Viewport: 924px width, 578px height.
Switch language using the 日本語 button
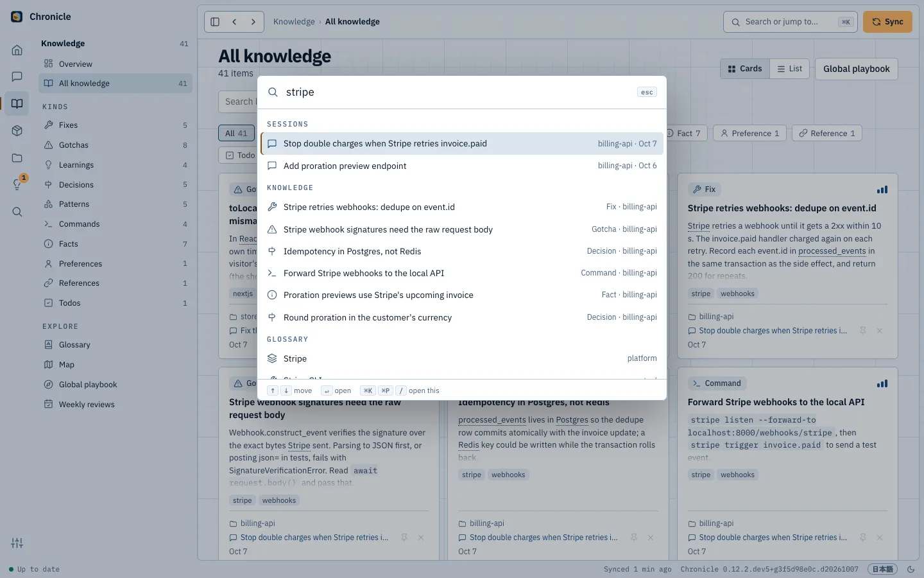click(x=882, y=569)
